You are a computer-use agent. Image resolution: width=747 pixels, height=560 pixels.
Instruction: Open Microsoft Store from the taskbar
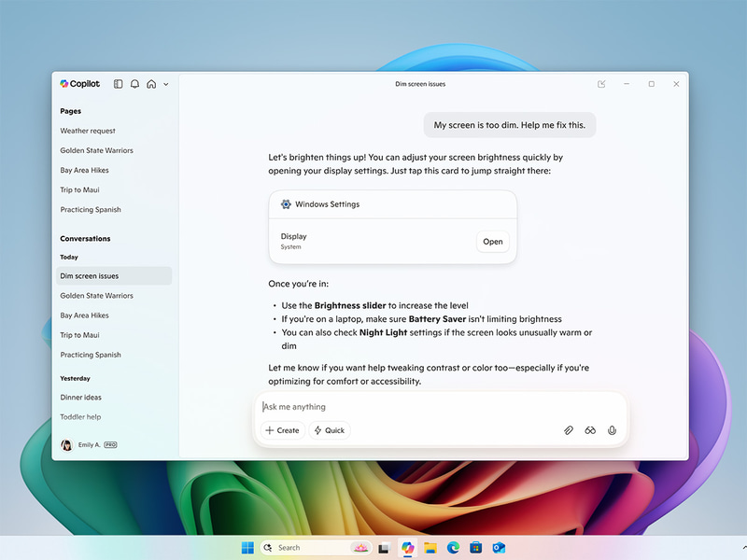pyautogui.click(x=476, y=548)
